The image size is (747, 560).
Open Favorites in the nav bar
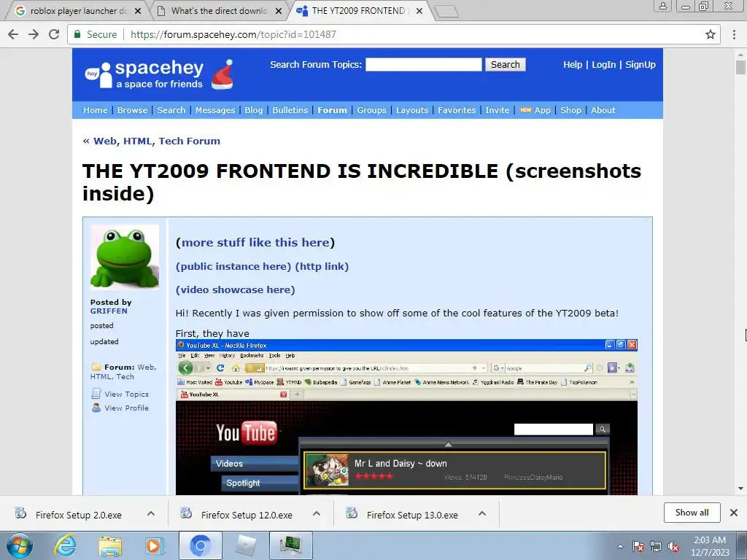tap(457, 110)
